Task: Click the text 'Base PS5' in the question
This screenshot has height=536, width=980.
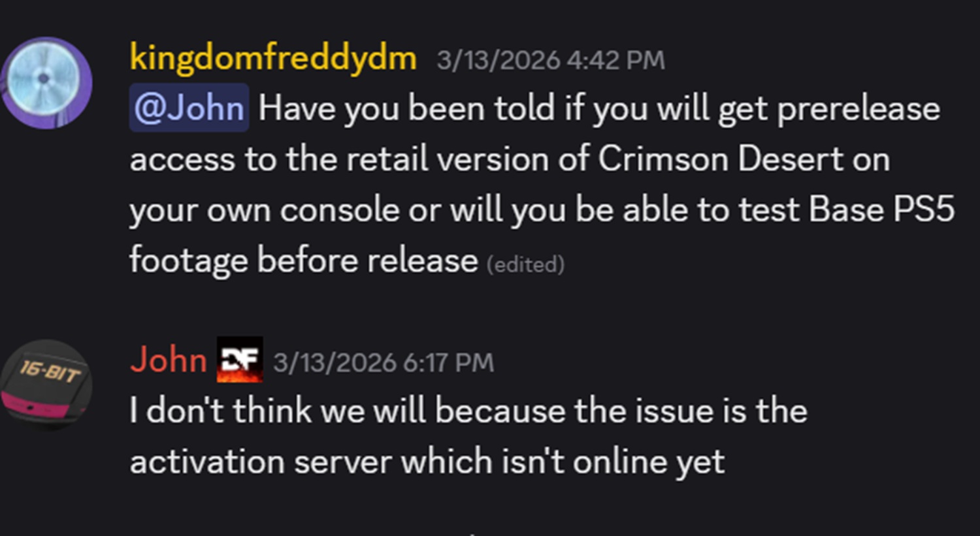Action: 882,210
